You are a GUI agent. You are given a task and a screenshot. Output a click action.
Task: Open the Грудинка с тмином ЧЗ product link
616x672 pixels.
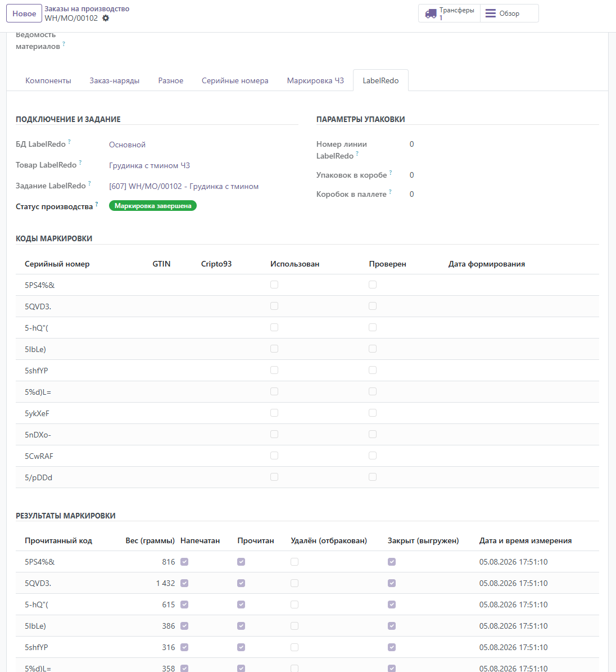150,165
